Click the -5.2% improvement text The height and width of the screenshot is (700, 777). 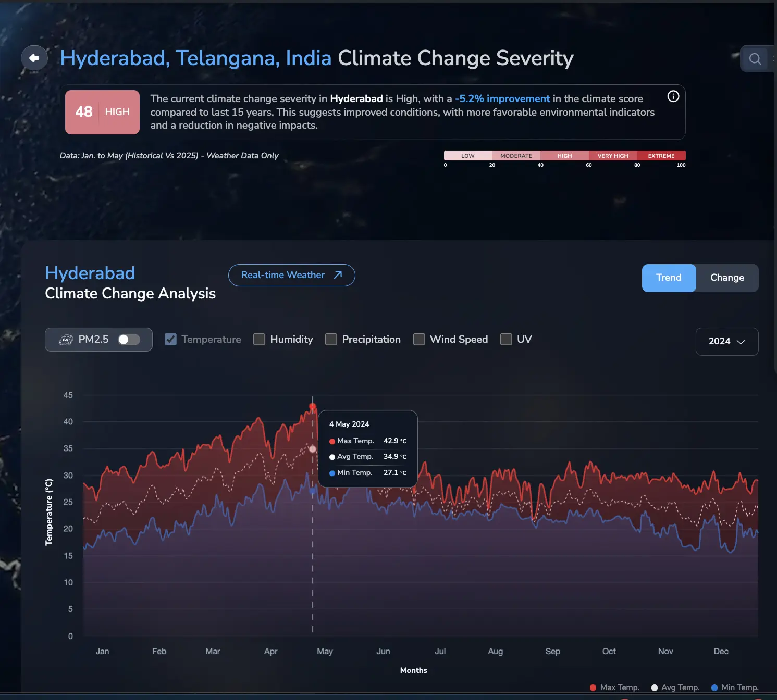click(502, 98)
